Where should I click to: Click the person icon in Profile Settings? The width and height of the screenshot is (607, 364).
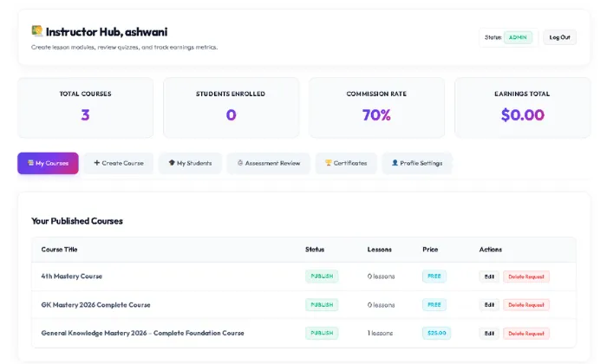click(x=395, y=163)
